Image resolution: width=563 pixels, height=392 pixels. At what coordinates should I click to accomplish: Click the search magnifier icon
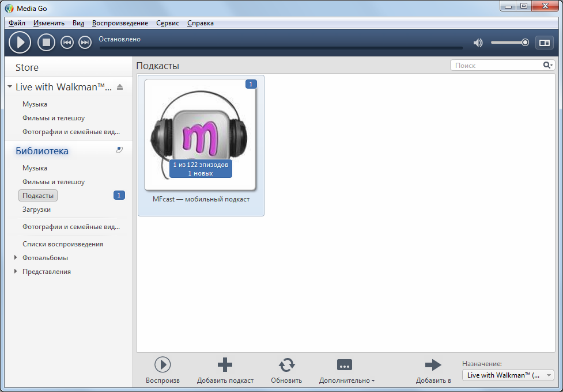coord(547,65)
